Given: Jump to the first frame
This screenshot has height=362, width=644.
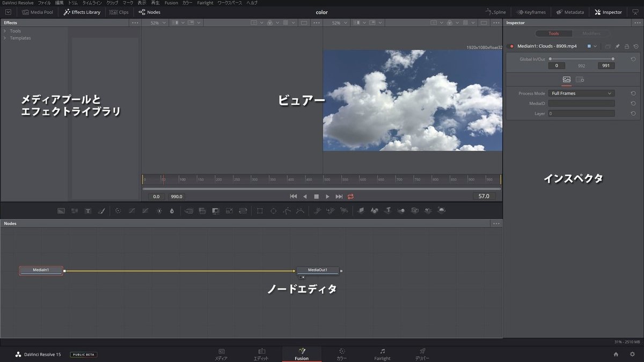Looking at the screenshot, I should (293, 196).
